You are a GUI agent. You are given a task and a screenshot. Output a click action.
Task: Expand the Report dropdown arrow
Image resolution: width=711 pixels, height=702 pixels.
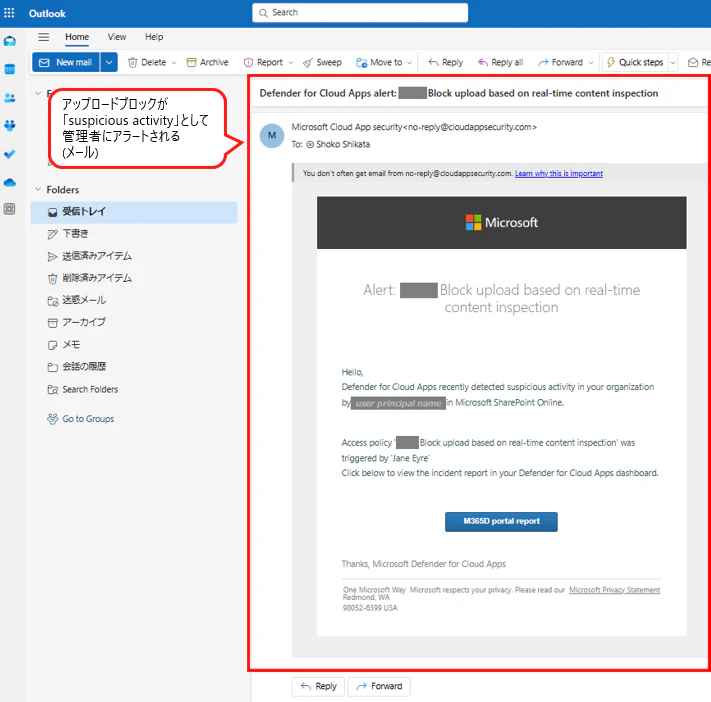pyautogui.click(x=291, y=63)
